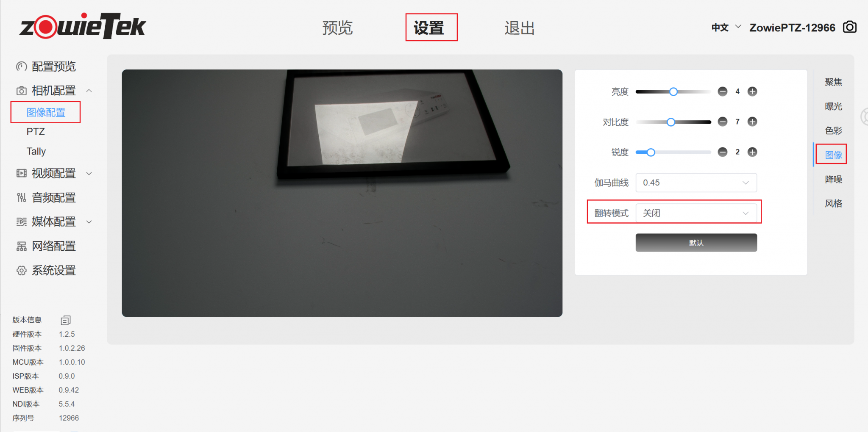868x432 pixels.
Task: Open 配置预览 in the sidebar
Action: click(46, 66)
